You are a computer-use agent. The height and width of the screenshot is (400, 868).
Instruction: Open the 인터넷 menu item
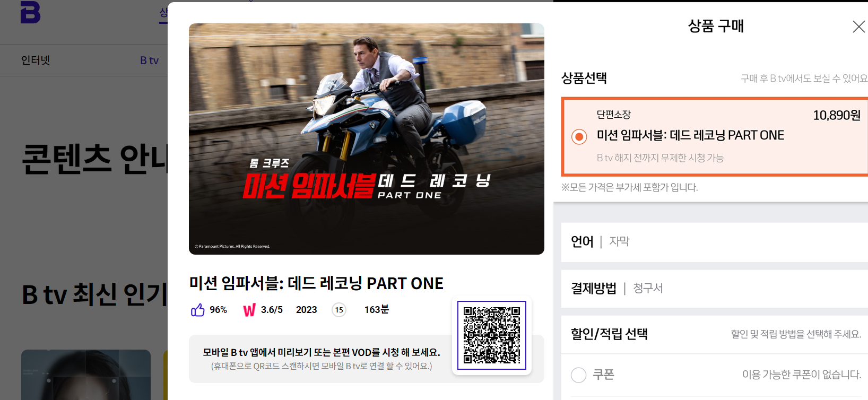coord(36,60)
